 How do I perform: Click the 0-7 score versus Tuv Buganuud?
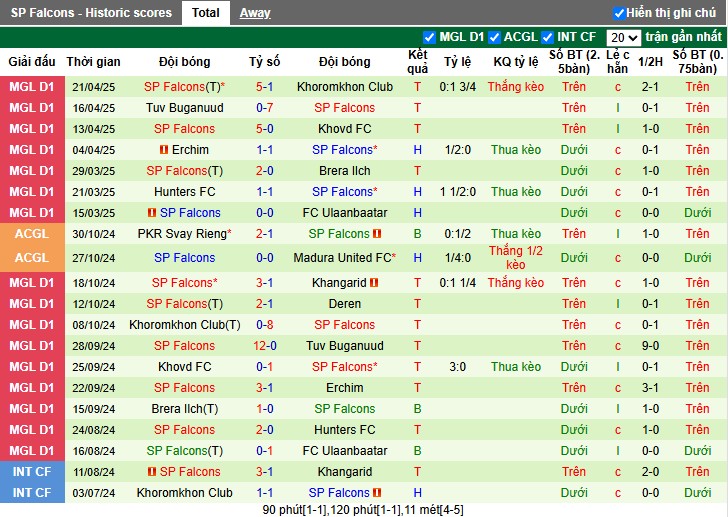point(265,108)
